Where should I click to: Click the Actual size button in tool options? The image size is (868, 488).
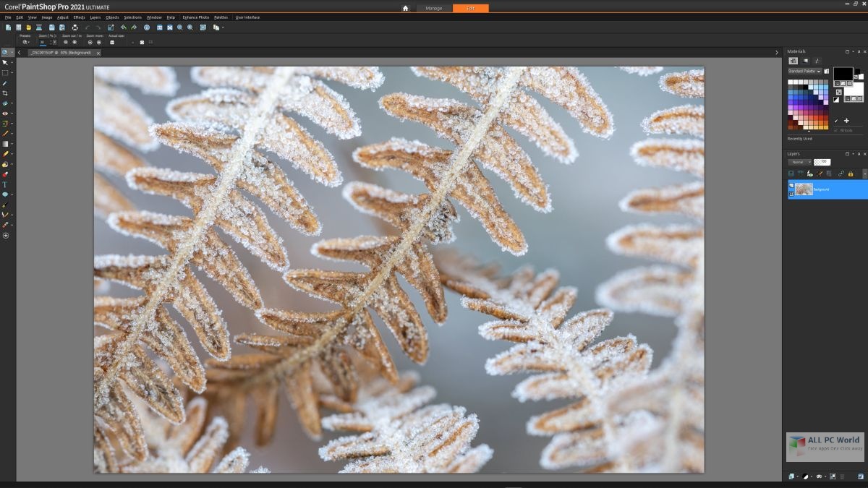coord(114,41)
